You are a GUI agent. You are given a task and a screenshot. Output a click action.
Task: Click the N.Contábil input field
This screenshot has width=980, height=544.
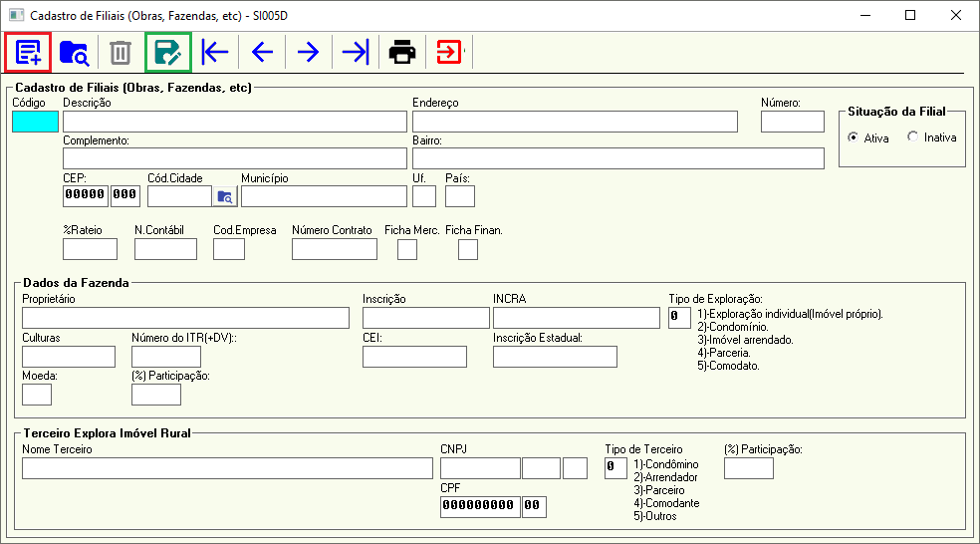pyautogui.click(x=165, y=249)
